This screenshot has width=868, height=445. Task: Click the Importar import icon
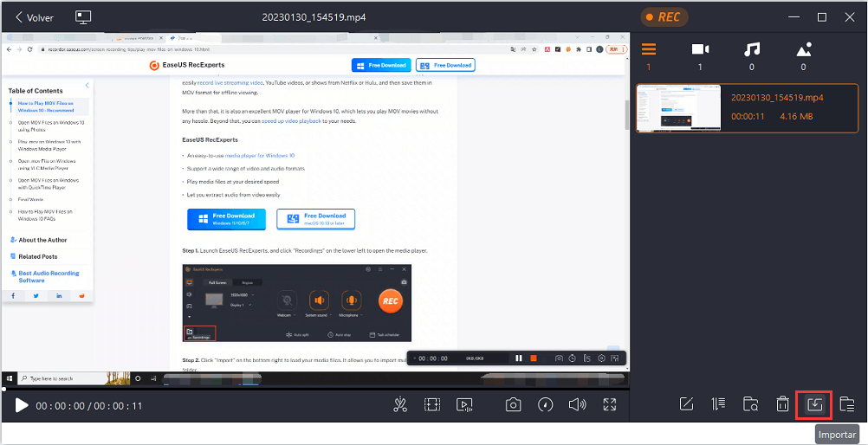click(x=814, y=404)
